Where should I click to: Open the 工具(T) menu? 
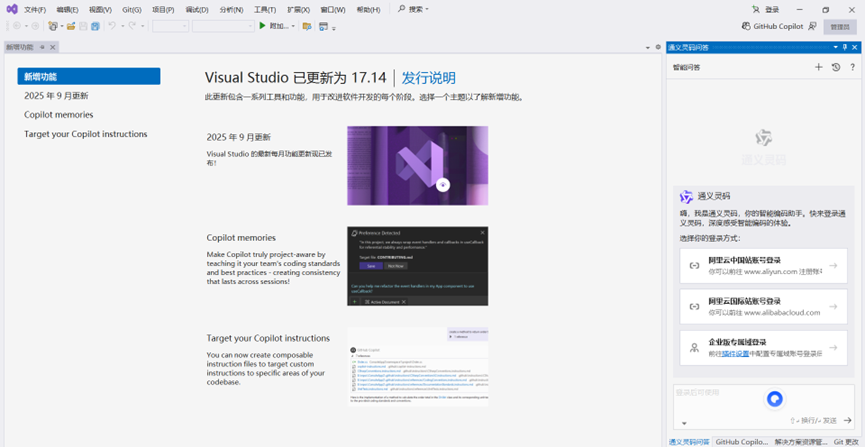point(265,10)
